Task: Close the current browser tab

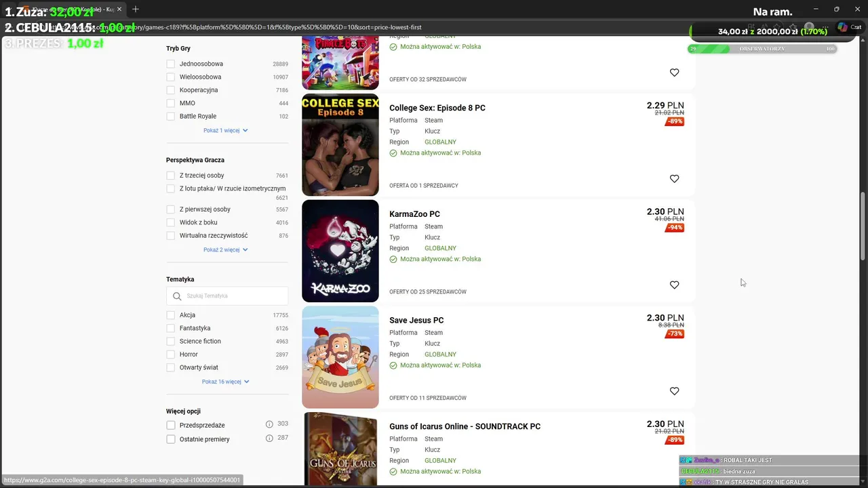Action: (x=119, y=9)
